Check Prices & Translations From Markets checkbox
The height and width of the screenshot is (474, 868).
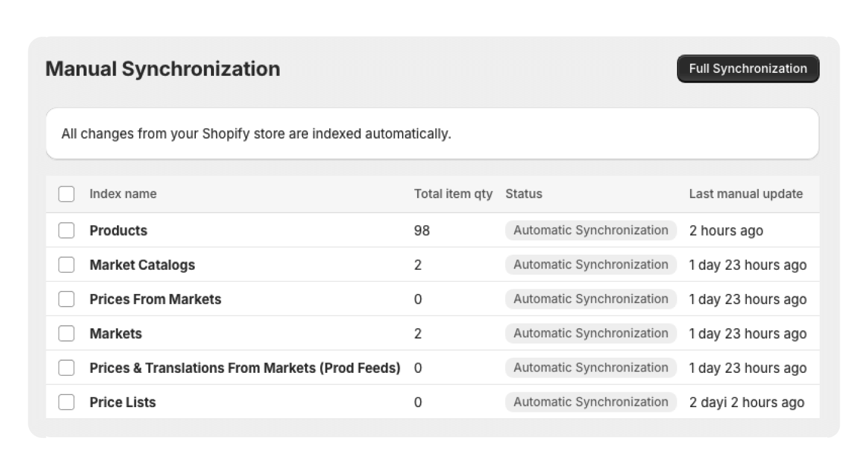point(66,367)
